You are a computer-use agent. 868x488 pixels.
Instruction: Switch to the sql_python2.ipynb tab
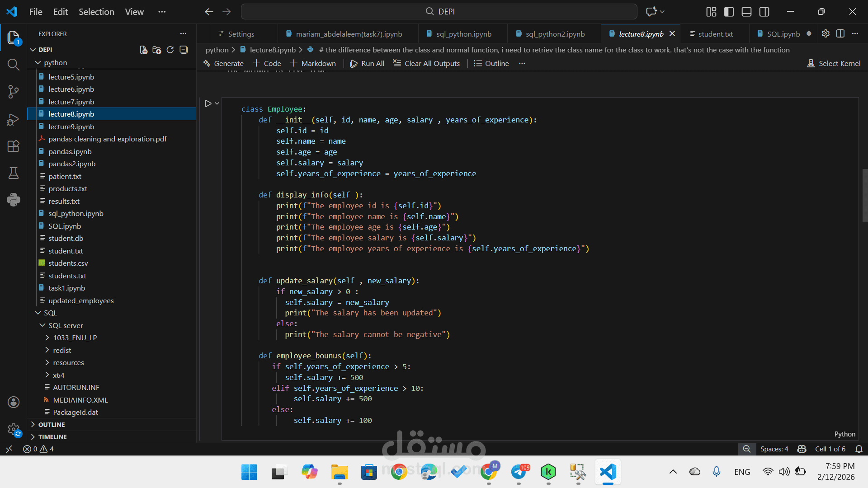555,34
